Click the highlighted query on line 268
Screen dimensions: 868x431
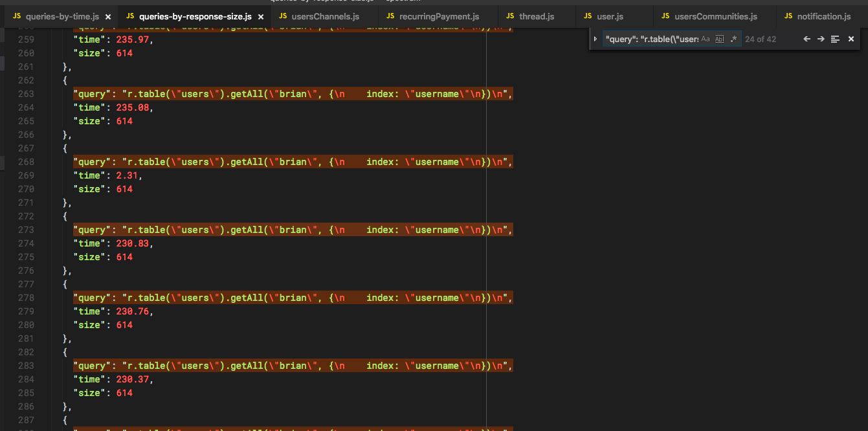coord(293,162)
